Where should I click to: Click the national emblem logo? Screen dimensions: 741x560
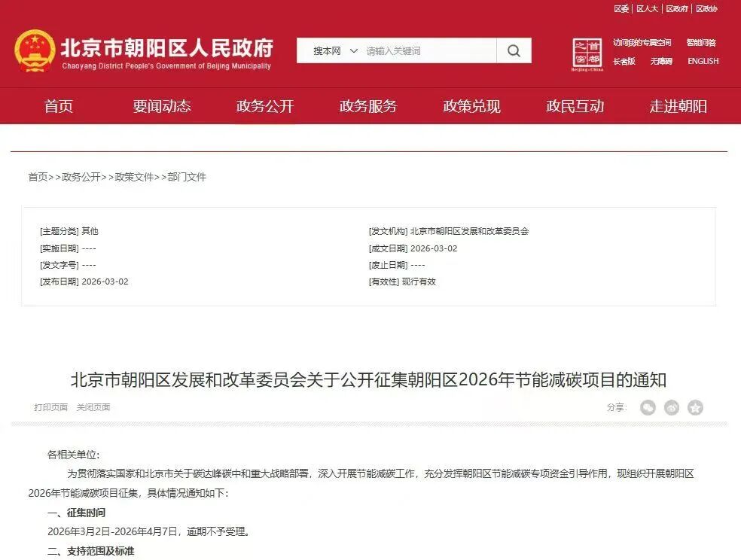[35, 51]
